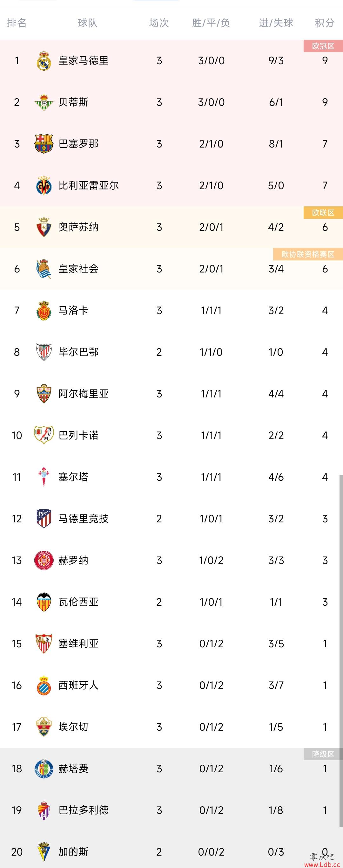Click the Getafe blue round crest
This screenshot has width=343, height=868.
(x=44, y=768)
